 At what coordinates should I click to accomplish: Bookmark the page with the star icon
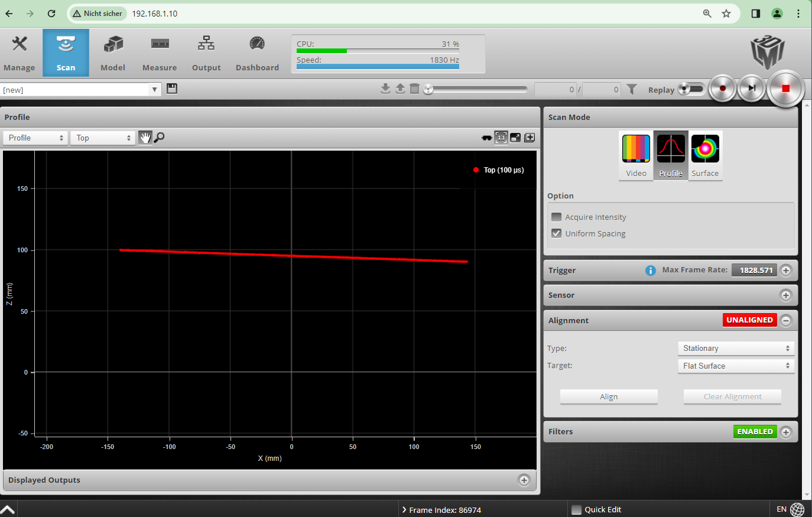pyautogui.click(x=726, y=13)
